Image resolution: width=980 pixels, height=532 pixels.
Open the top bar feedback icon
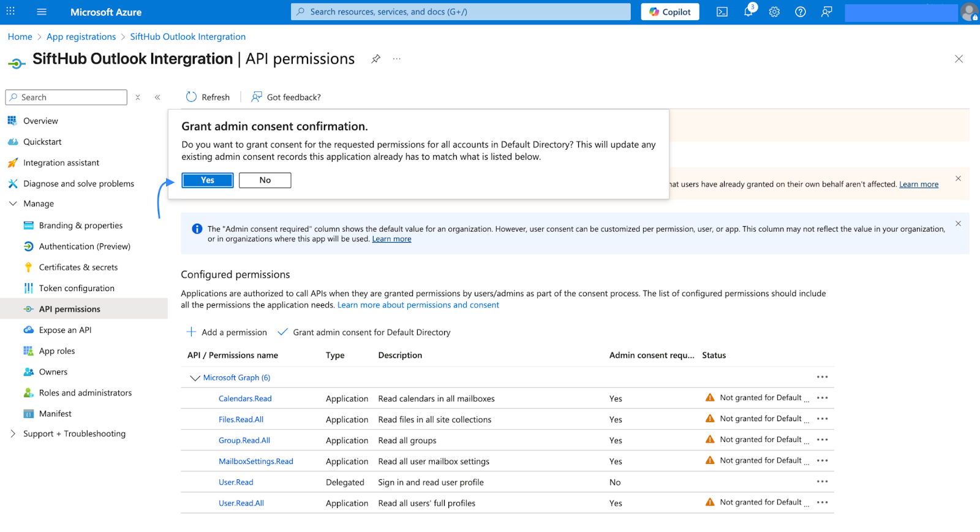coord(827,12)
